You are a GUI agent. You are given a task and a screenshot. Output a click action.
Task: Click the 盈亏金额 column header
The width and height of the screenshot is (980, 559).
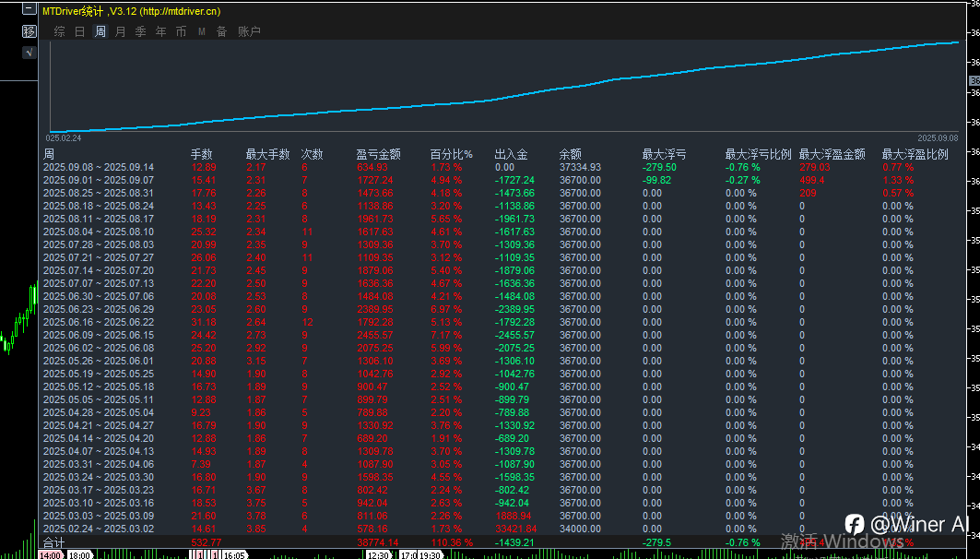click(378, 154)
